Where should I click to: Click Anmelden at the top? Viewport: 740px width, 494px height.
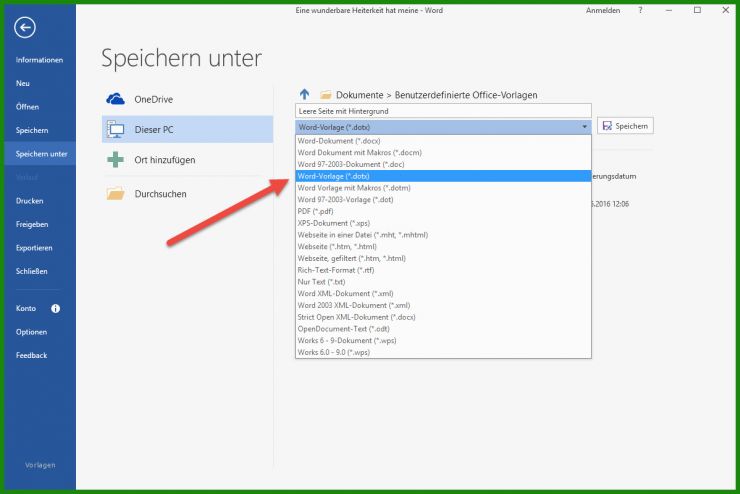click(603, 10)
